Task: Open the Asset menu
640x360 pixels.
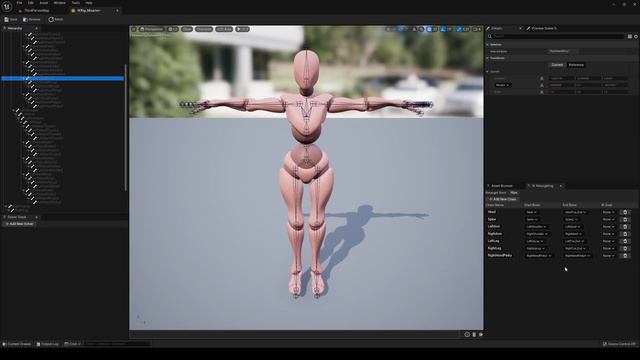Action: (44, 3)
